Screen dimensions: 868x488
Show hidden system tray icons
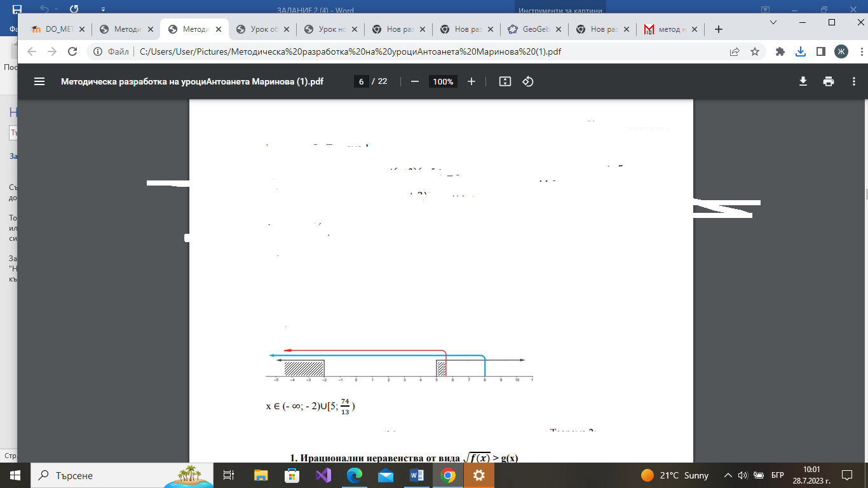click(729, 475)
